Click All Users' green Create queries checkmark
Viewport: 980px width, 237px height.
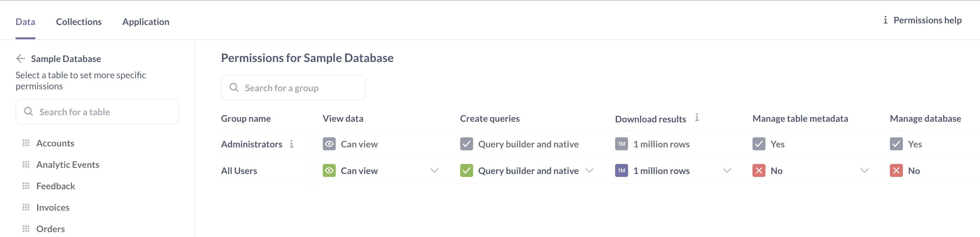pos(466,170)
